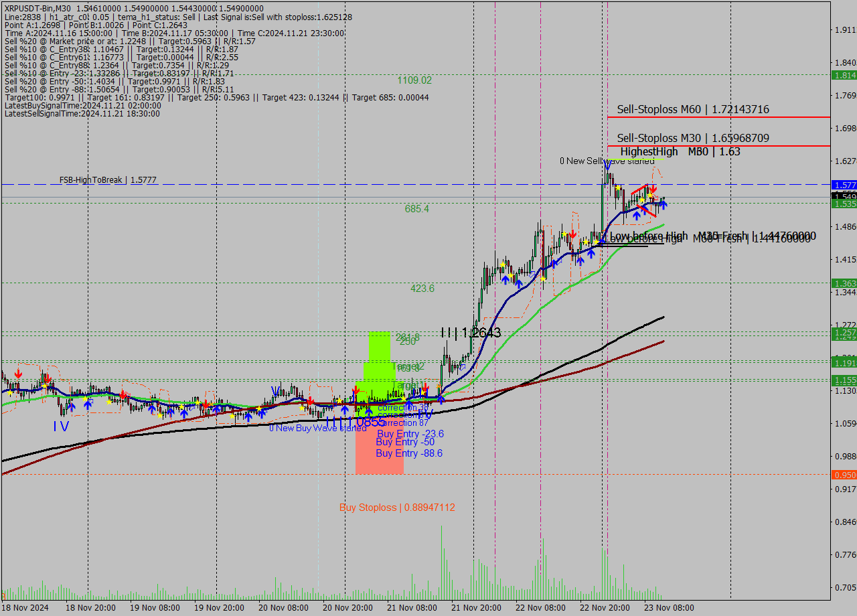
Task: Select the green 1.535 price tag on axis
Action: coord(844,204)
